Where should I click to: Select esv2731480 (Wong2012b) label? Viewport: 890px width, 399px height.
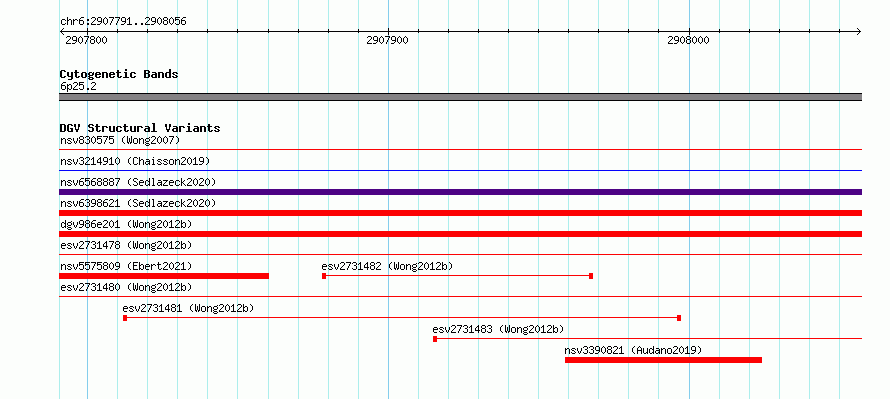(126, 287)
